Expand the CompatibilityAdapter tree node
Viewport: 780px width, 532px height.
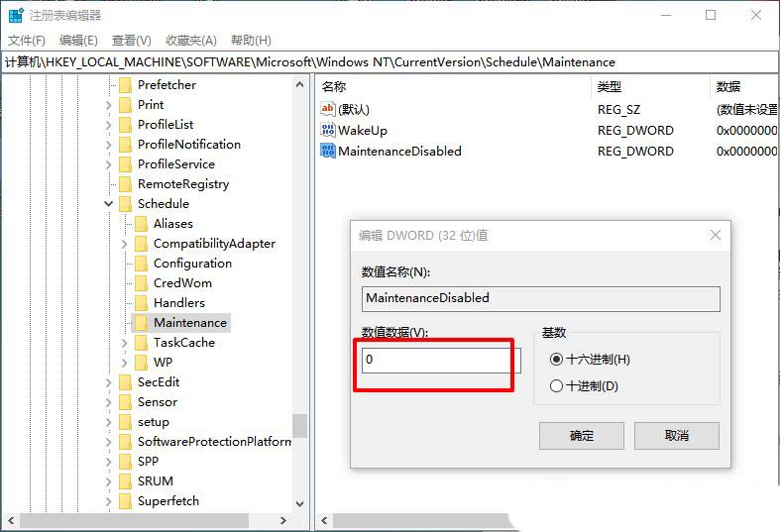coord(124,244)
